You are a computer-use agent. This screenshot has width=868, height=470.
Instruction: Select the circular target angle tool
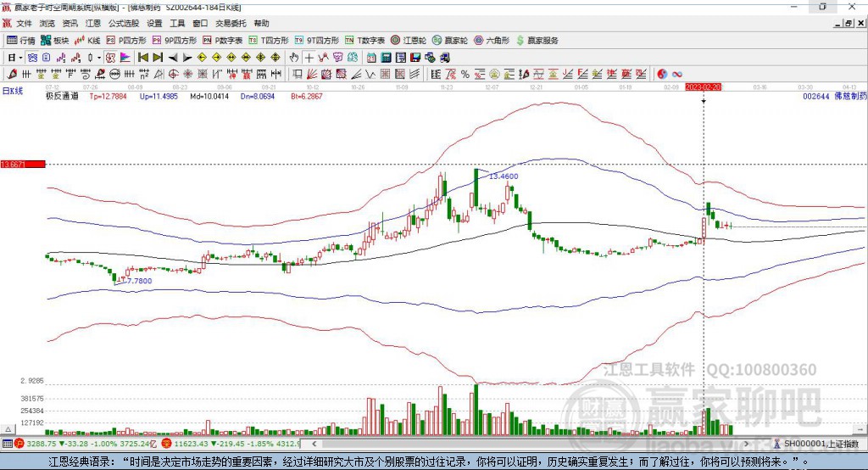(x=173, y=74)
